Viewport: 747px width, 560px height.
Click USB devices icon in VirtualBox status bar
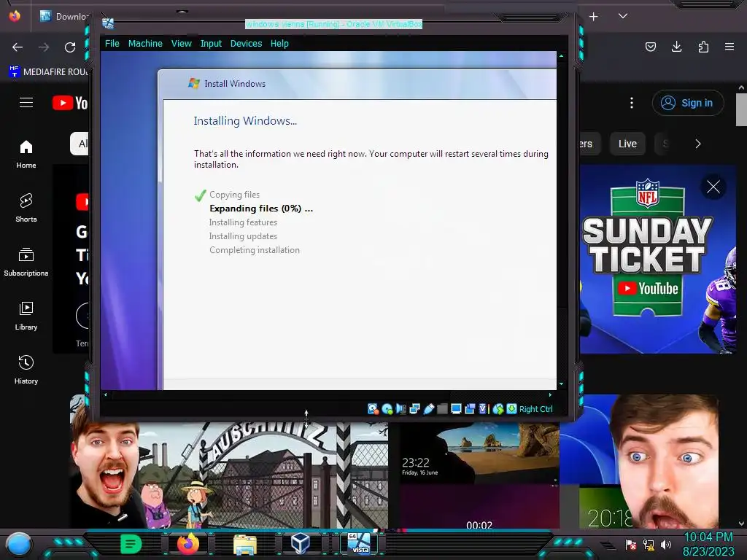click(429, 408)
